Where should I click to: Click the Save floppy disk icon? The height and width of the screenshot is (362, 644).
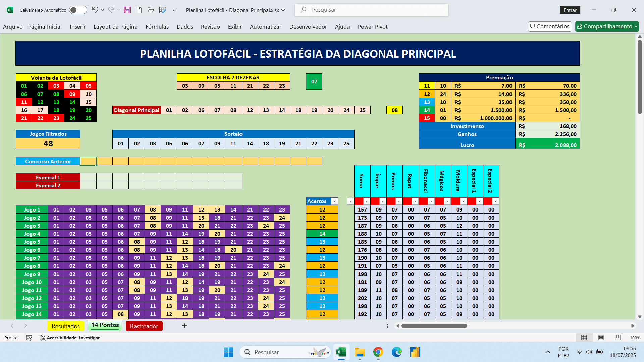coord(127,10)
